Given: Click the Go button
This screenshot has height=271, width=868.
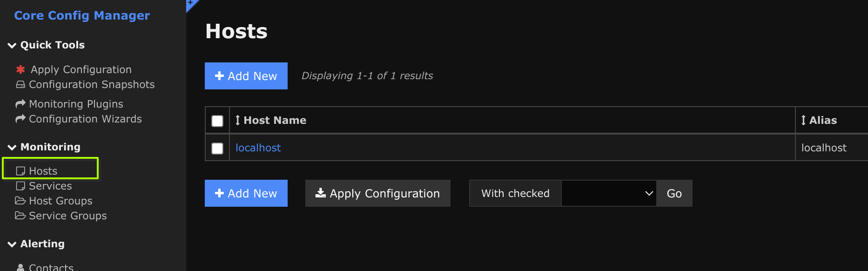Looking at the screenshot, I should (674, 193).
